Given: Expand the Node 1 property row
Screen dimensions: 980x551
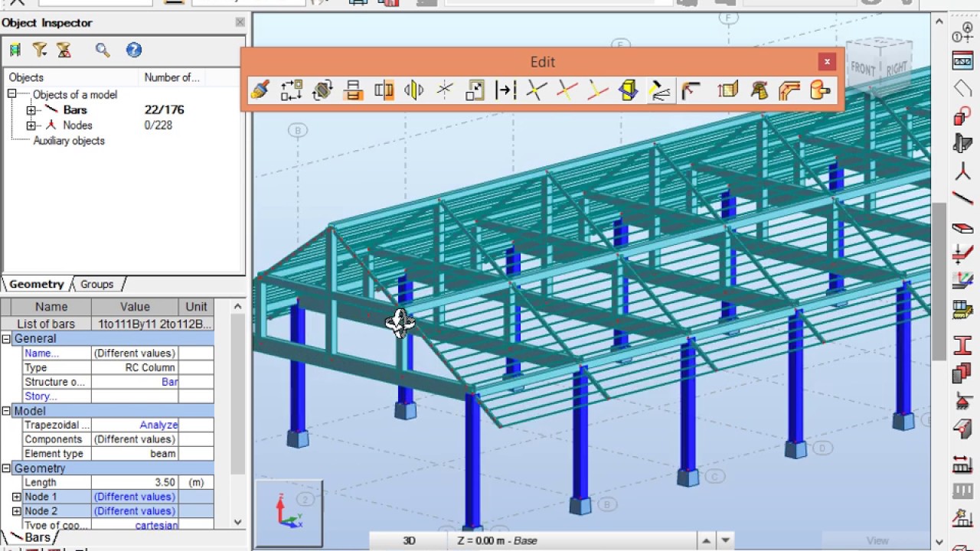Looking at the screenshot, I should click(17, 497).
